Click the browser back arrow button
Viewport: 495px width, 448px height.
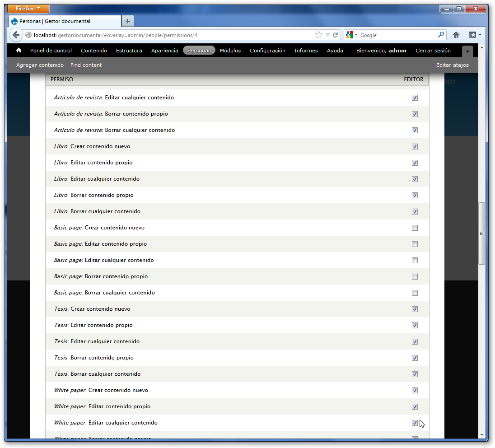[16, 35]
